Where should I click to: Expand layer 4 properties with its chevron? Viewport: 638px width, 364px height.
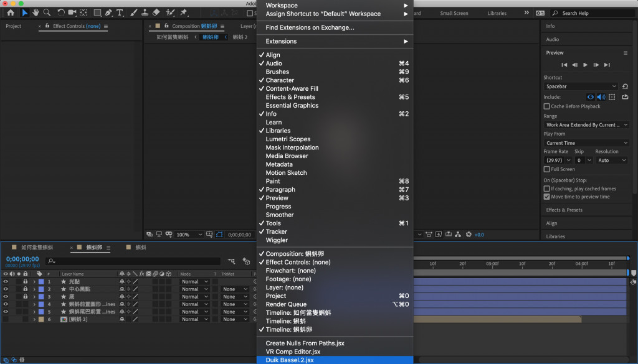point(34,304)
